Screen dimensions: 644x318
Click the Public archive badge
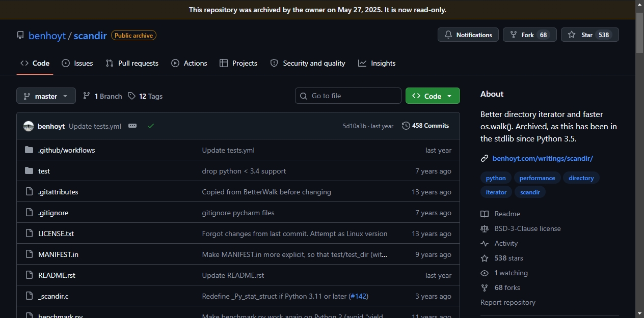133,35
